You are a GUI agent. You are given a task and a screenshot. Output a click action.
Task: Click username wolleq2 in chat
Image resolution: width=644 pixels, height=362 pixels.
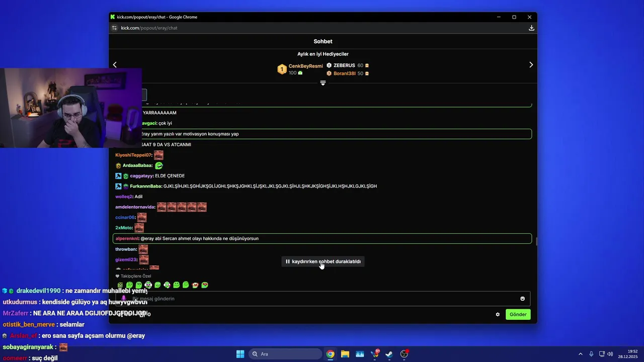124,197
